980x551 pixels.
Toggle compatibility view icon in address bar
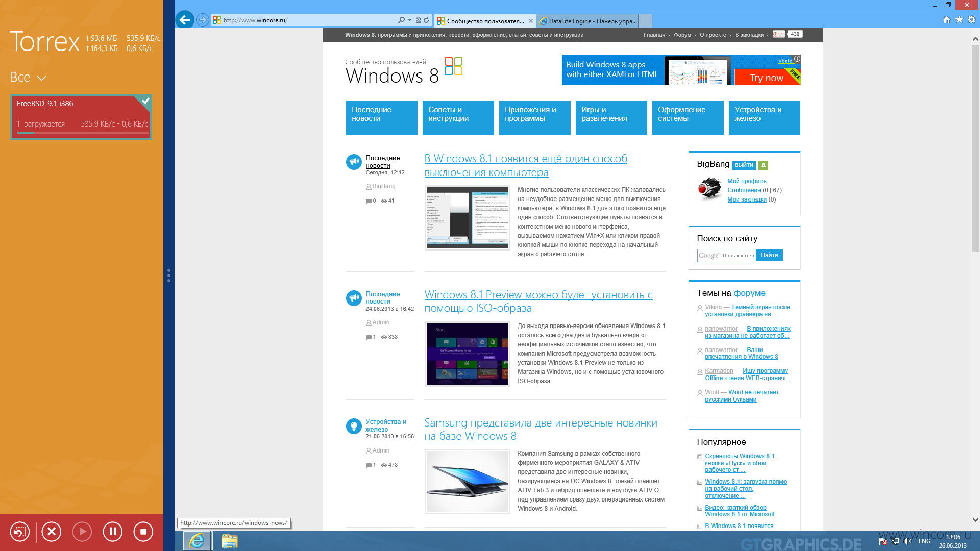click(418, 20)
